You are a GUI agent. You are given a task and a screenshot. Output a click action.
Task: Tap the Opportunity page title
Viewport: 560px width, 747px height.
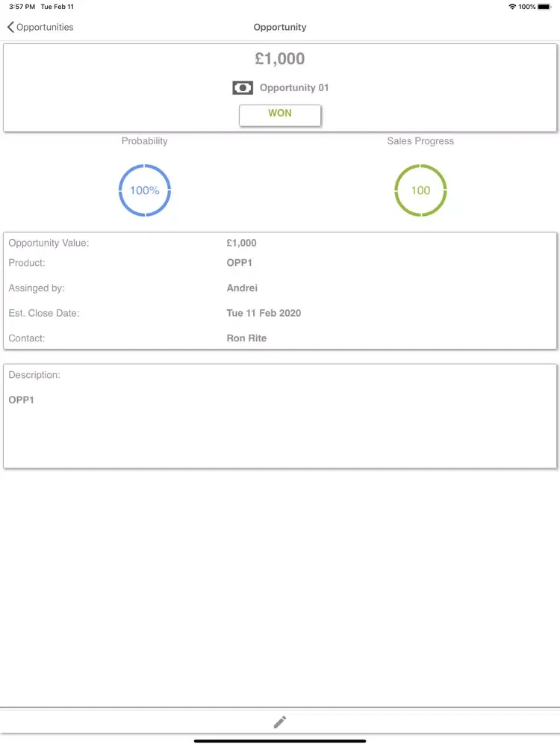(280, 27)
